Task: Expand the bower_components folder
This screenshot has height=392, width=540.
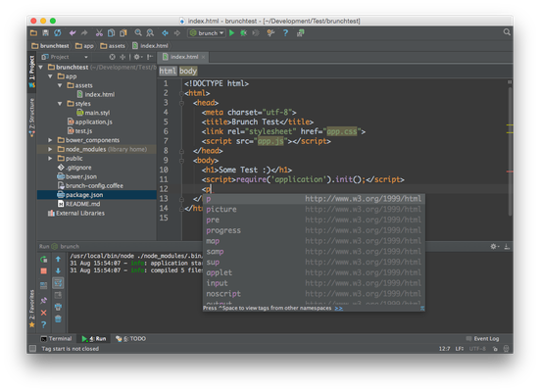Action: click(x=50, y=140)
